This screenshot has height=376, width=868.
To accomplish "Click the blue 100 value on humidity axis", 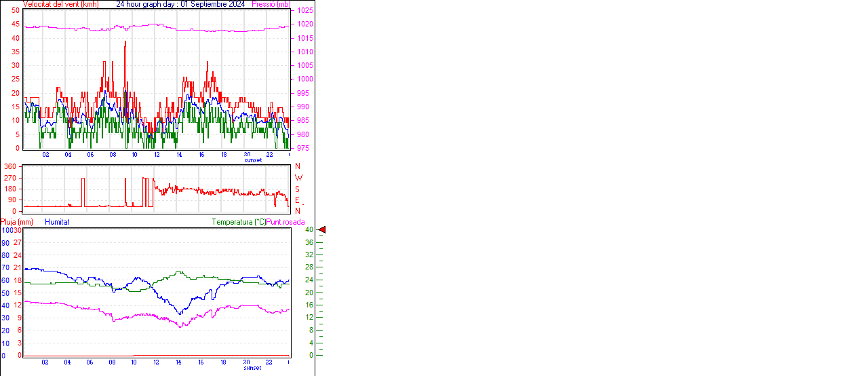I will (5, 230).
